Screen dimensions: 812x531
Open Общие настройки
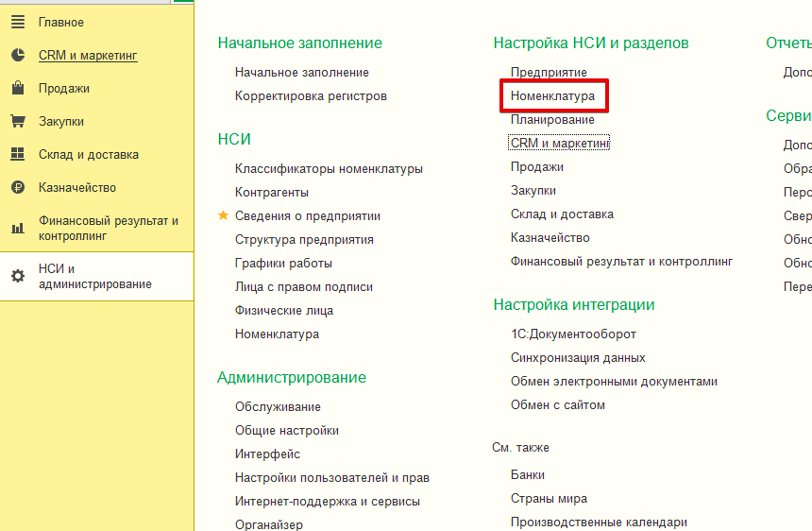[x=287, y=431]
